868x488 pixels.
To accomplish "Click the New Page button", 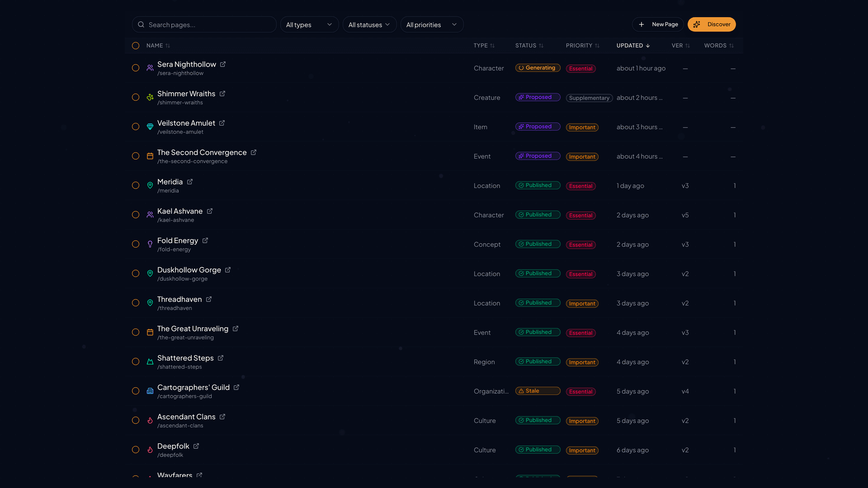I will (x=658, y=24).
